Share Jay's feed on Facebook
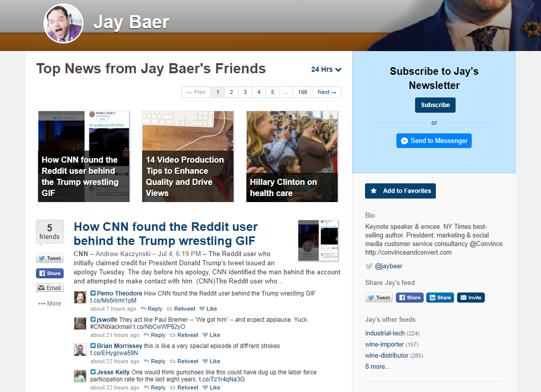Image resolution: width=541 pixels, height=392 pixels. 410,298
